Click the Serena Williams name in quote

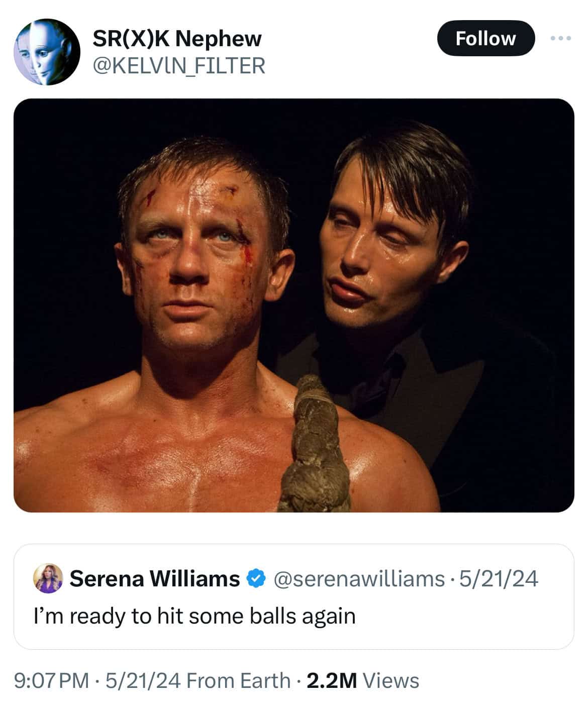coord(154,579)
